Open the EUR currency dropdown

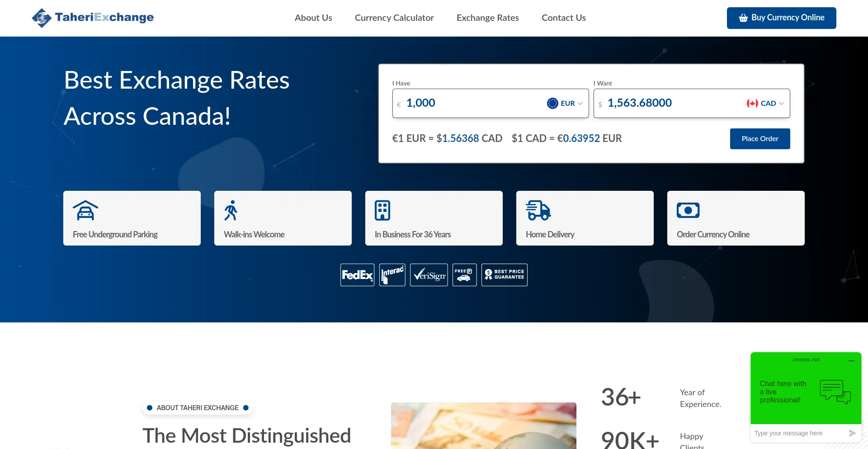click(564, 103)
